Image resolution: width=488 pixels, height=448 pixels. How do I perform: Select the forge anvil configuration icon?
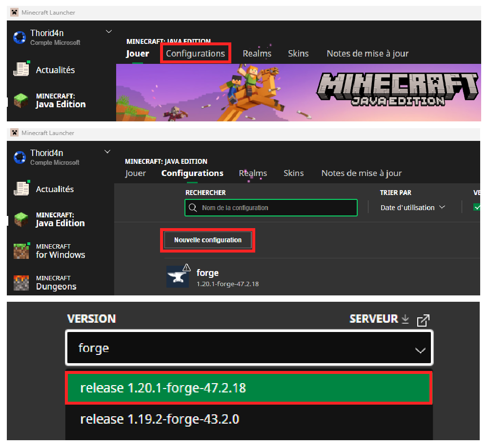[178, 276]
